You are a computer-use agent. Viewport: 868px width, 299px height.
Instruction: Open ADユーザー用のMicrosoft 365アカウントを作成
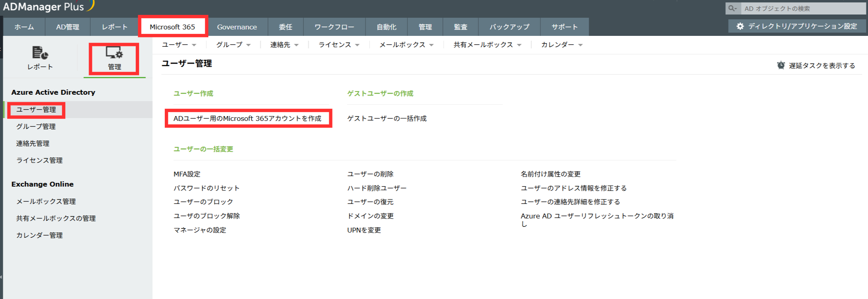tap(247, 118)
